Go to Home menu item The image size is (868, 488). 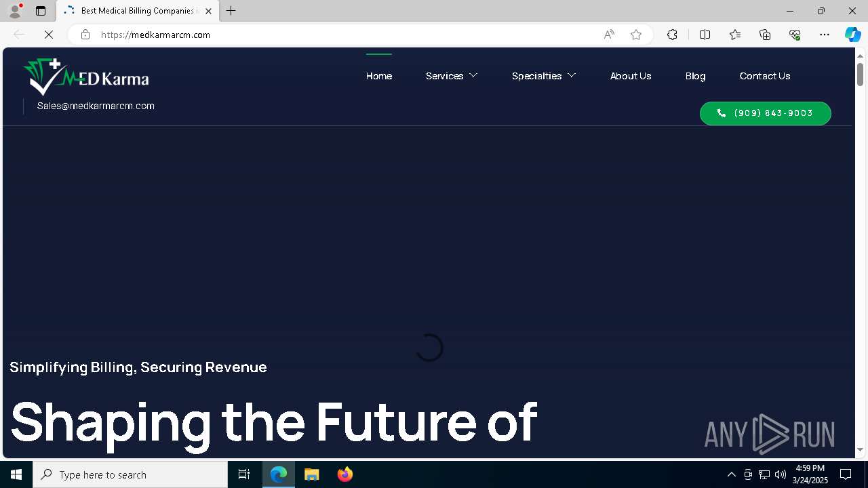pyautogui.click(x=379, y=76)
